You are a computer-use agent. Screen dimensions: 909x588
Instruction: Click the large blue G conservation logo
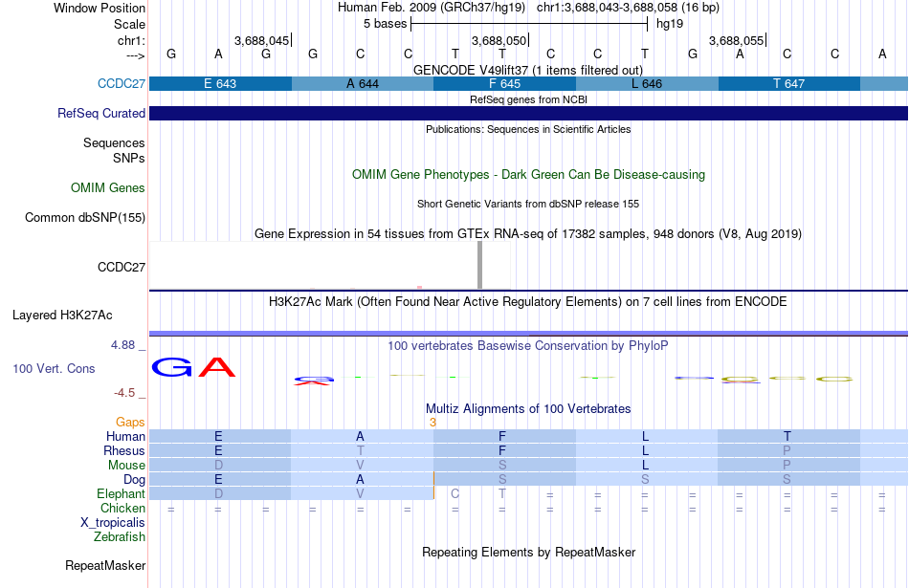tap(171, 367)
